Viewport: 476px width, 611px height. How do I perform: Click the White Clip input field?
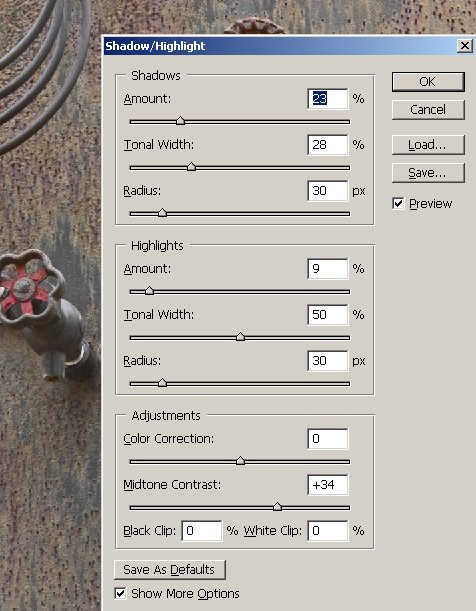click(x=328, y=531)
